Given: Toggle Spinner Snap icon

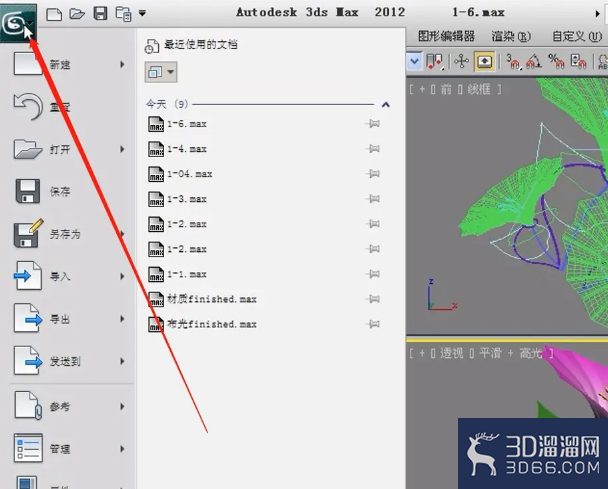Looking at the screenshot, I should [578, 62].
